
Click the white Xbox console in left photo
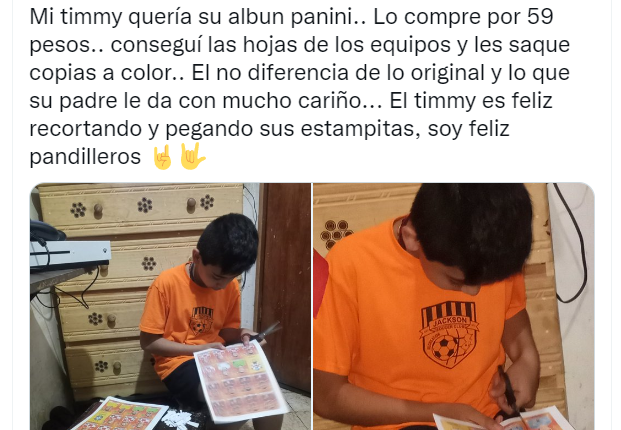(x=70, y=254)
